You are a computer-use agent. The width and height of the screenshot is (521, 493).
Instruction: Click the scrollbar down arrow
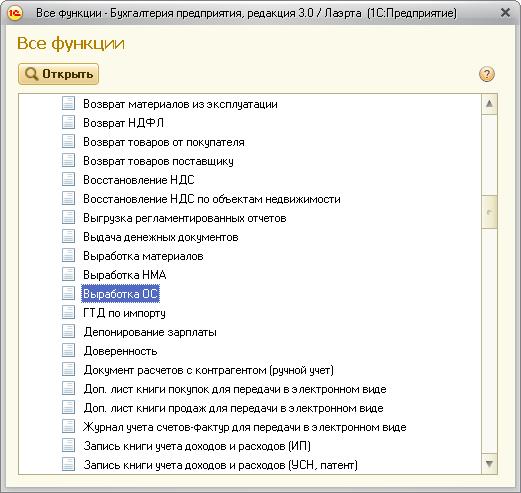pos(489,464)
